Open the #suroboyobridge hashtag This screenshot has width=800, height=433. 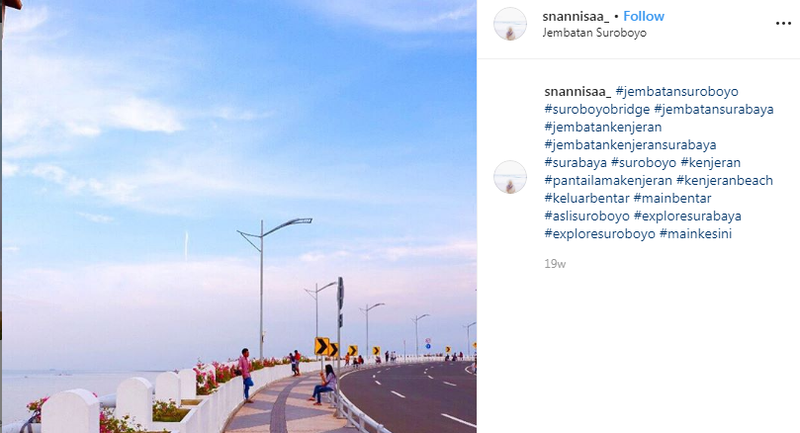coord(597,109)
